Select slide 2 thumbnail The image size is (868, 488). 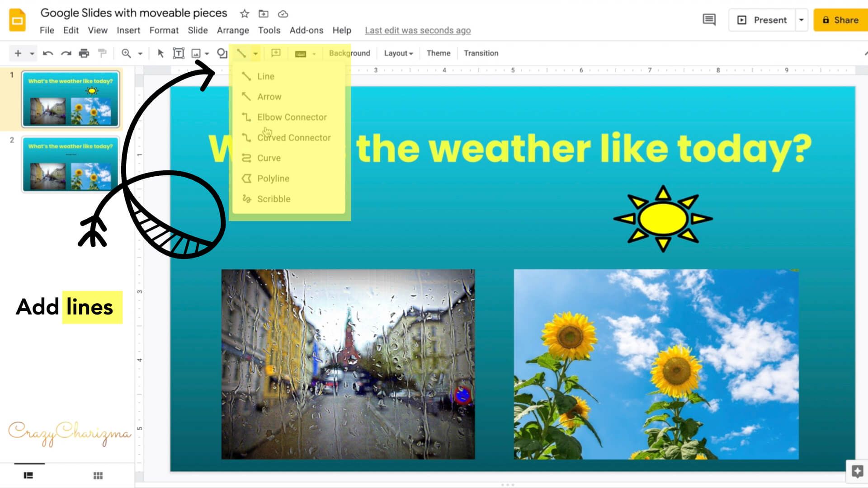coord(71,164)
